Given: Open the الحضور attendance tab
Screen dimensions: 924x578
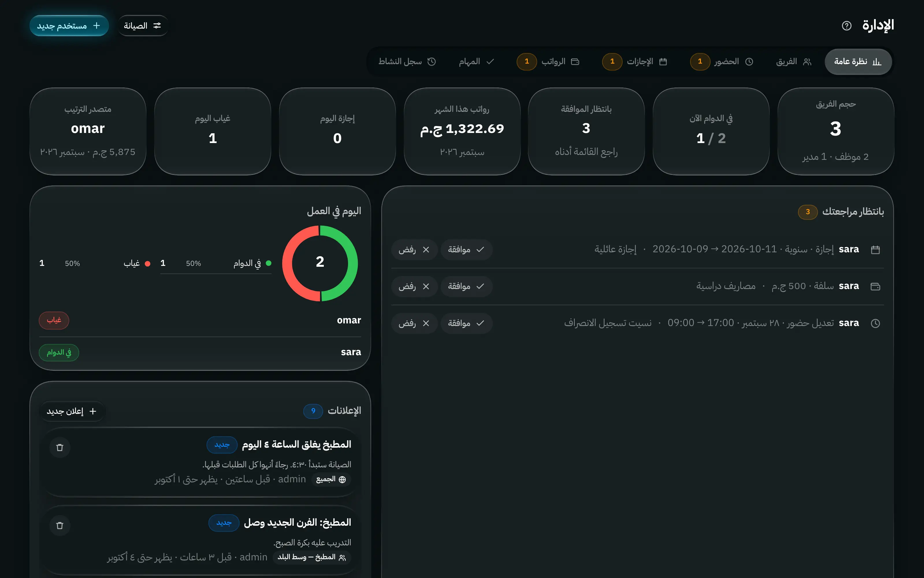Looking at the screenshot, I should (722, 62).
